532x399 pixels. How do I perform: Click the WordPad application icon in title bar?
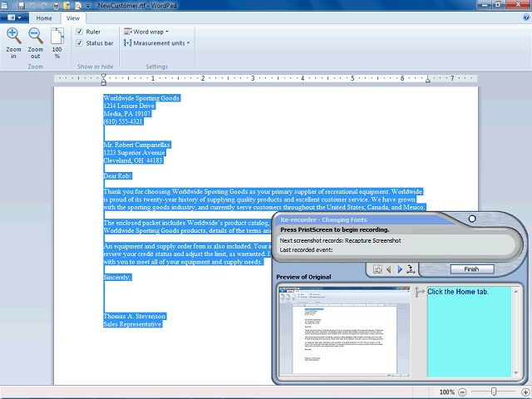point(5,6)
